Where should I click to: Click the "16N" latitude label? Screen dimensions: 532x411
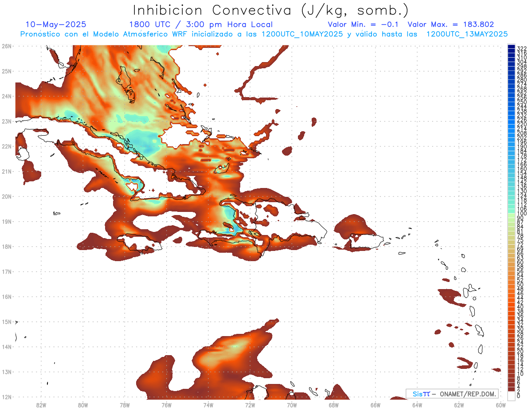tap(7, 297)
